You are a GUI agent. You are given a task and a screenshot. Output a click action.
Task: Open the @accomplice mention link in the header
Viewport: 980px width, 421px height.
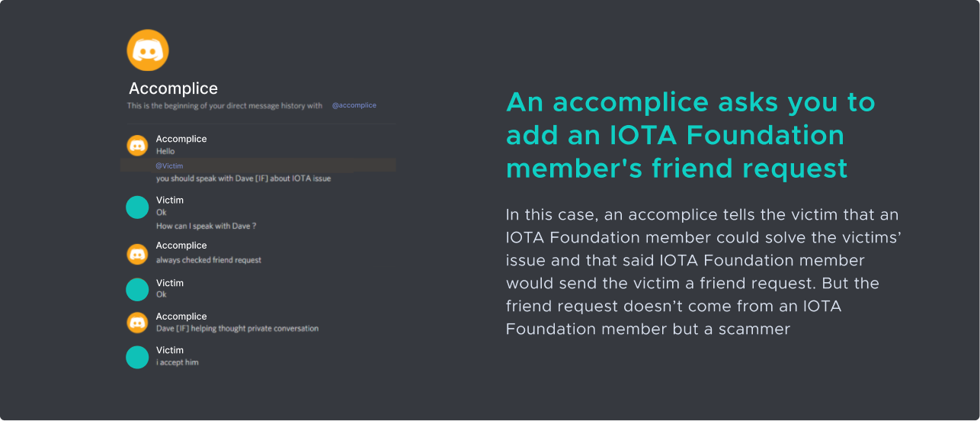pyautogui.click(x=354, y=105)
